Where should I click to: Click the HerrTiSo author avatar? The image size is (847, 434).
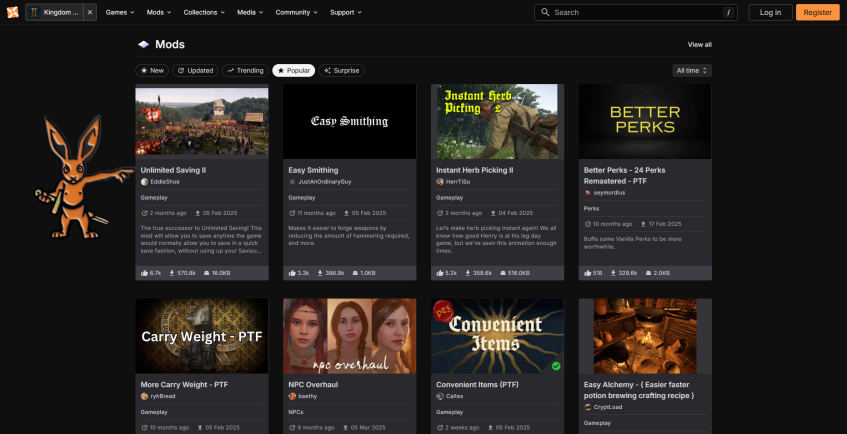pyautogui.click(x=440, y=182)
